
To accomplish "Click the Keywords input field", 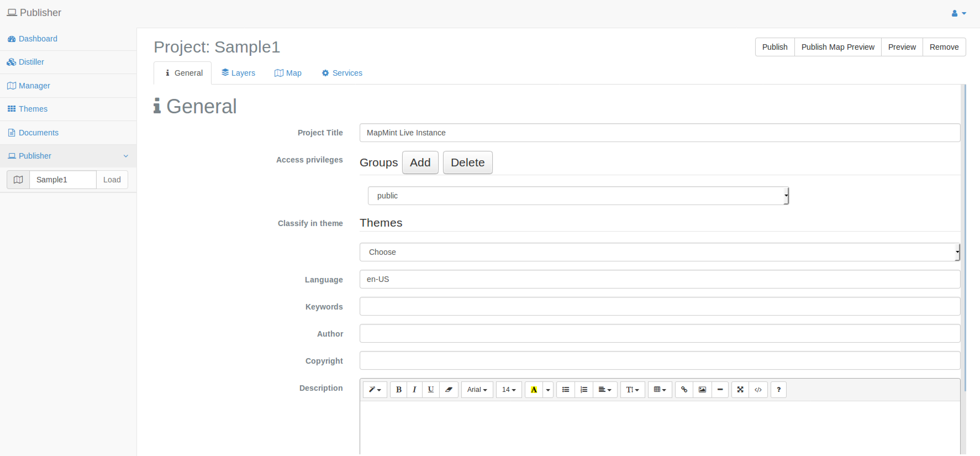I will pos(659,306).
